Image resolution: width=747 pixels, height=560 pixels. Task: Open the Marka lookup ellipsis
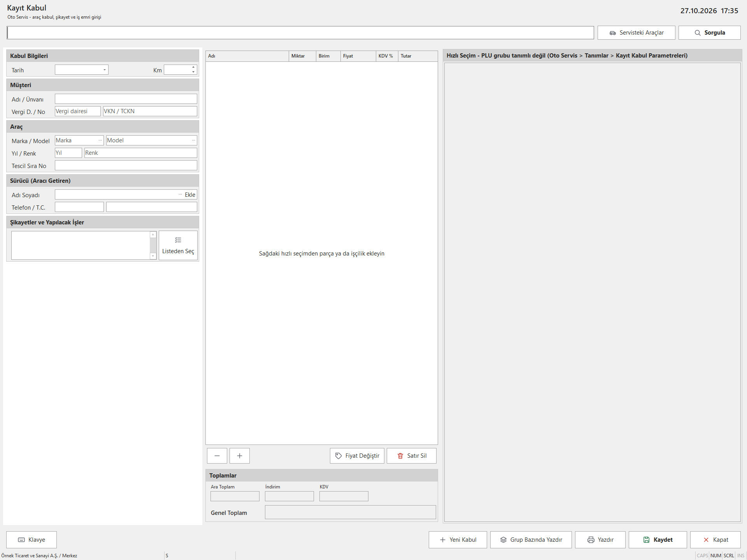click(x=100, y=140)
